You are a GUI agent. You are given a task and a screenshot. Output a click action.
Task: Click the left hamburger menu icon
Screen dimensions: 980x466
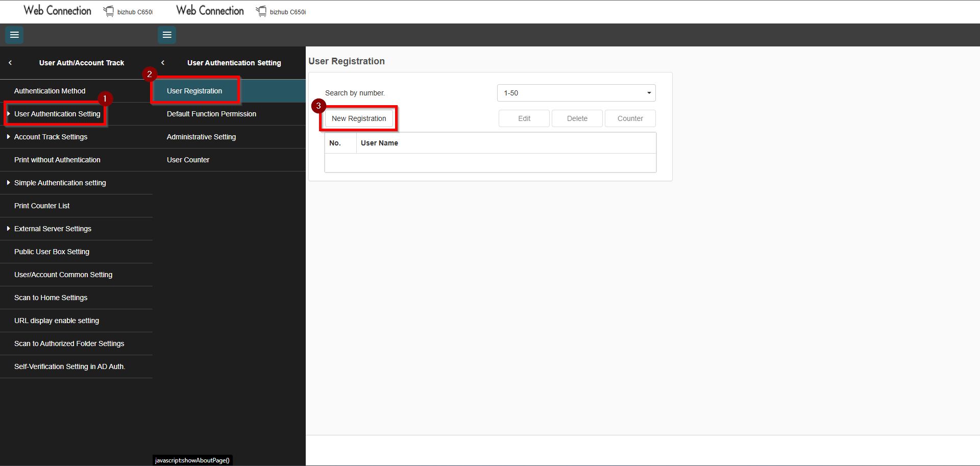click(x=14, y=35)
